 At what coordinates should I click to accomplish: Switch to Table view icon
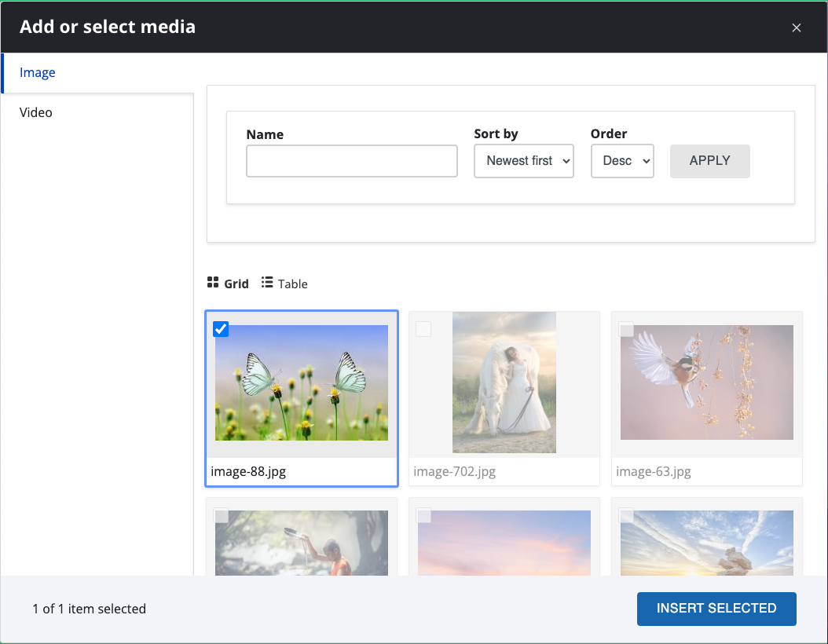267,283
